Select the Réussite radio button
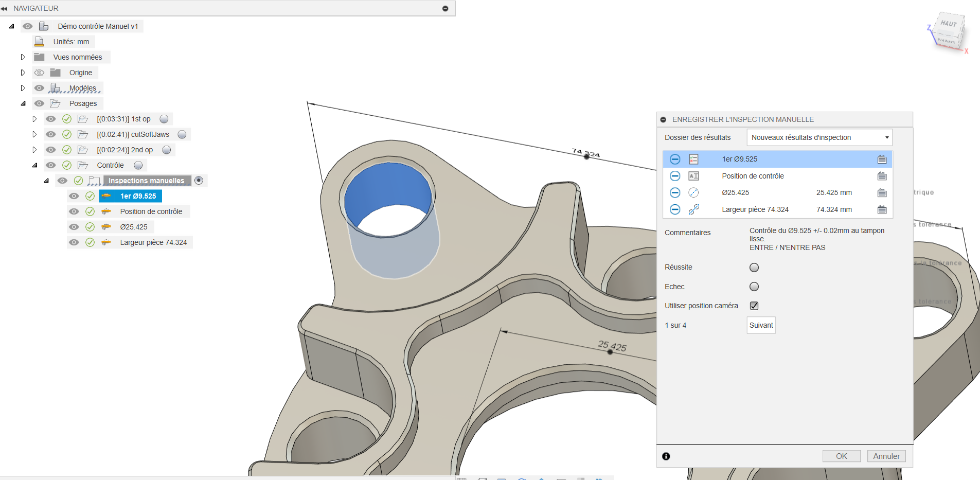The image size is (980, 480). coord(754,268)
